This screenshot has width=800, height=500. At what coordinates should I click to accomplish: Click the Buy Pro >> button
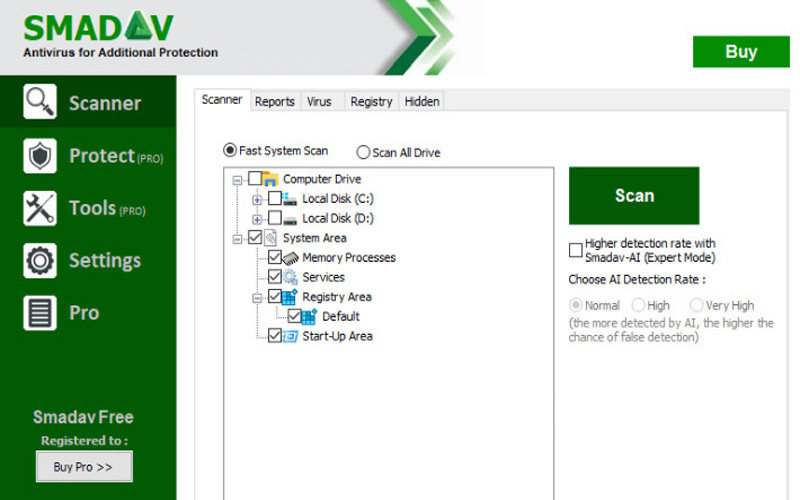84,466
